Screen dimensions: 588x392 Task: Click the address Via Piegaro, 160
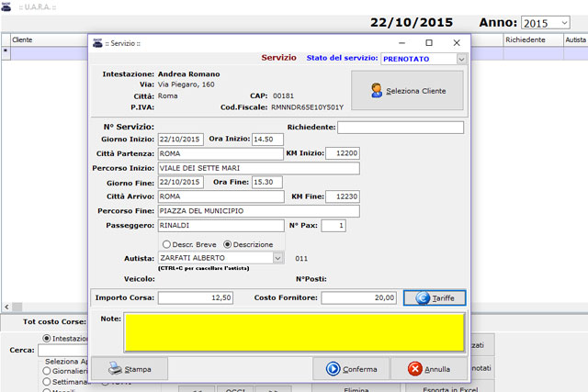[186, 84]
